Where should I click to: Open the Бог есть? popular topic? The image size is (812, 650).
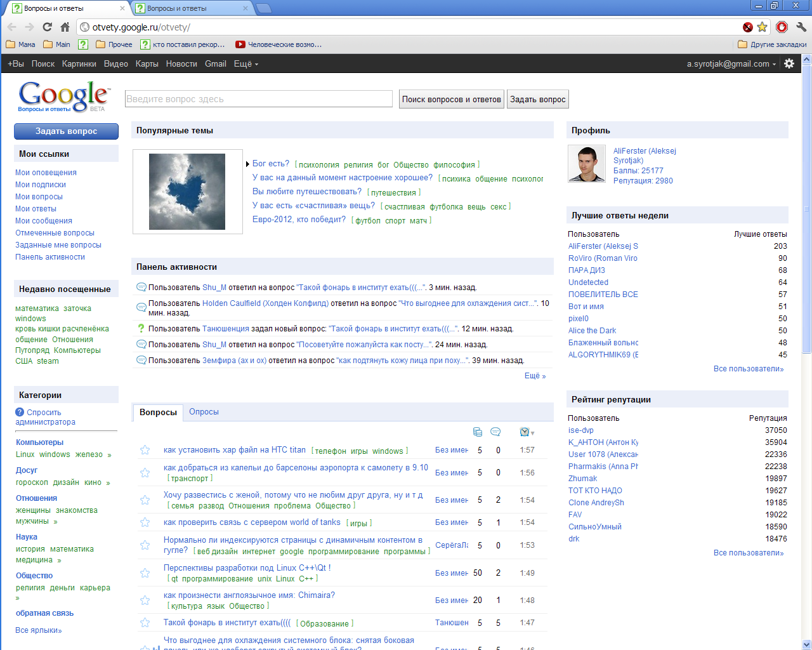[271, 164]
